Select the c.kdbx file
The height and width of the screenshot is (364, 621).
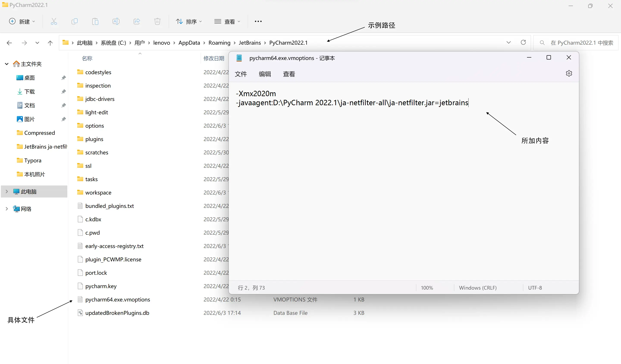(93, 219)
